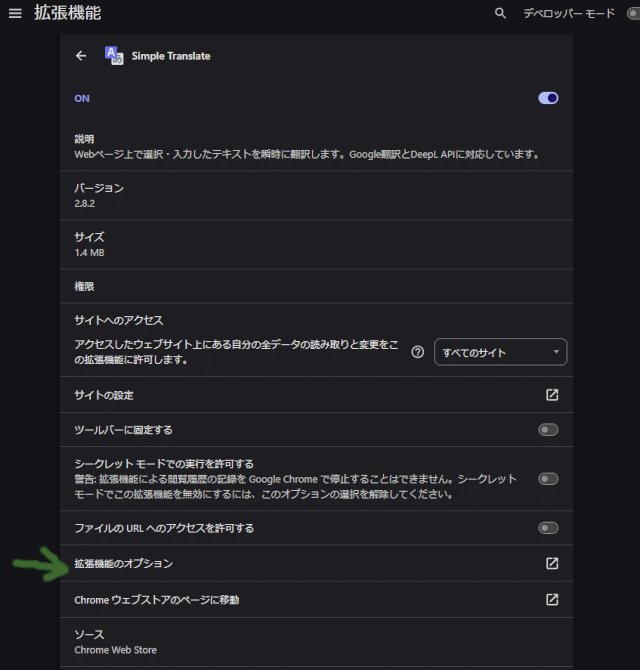The height and width of the screenshot is (670, 640).
Task: Click the Simple Translate extension icon
Action: click(114, 56)
